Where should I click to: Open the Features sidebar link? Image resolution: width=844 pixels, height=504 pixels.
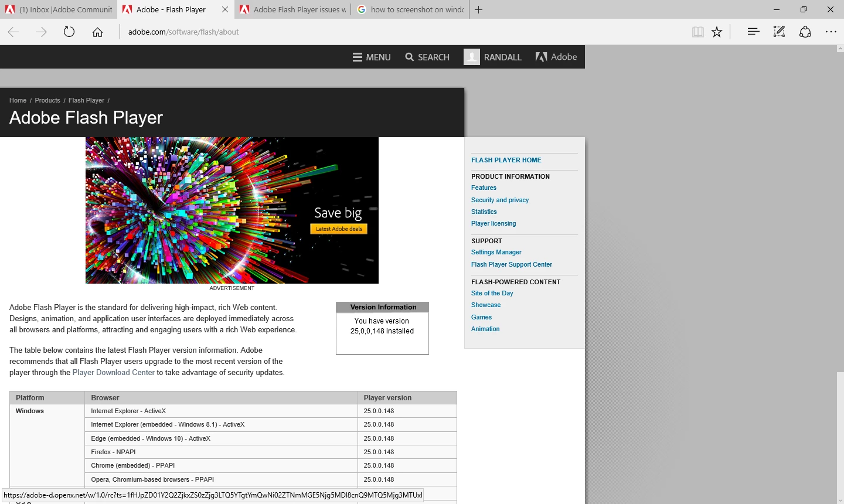484,188
